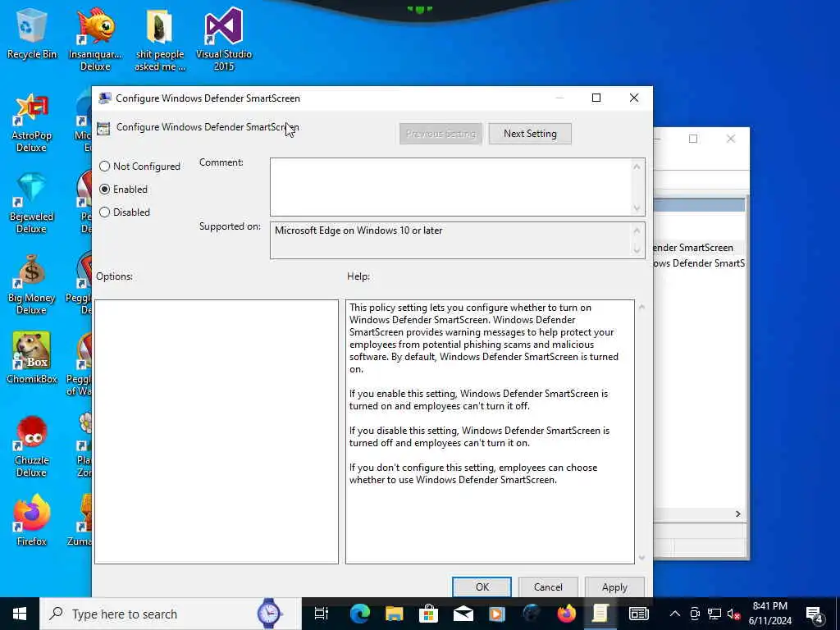Click the Comment box scroll up arrow
Viewport: 840px width, 630px height.
coord(637,167)
